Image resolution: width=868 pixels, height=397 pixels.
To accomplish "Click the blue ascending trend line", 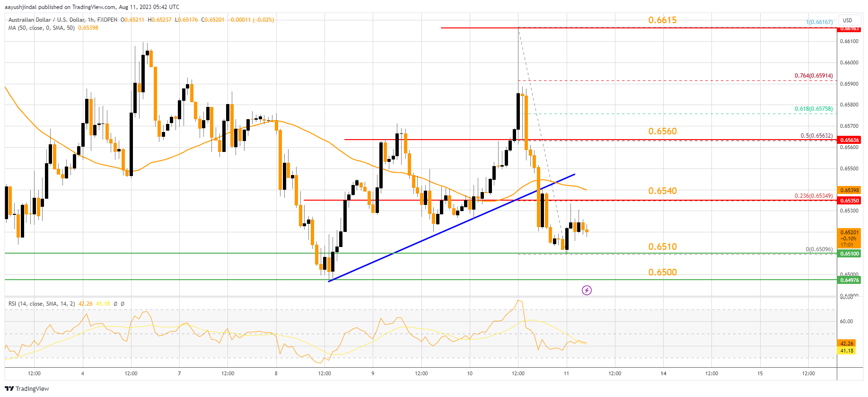I will click(x=452, y=228).
